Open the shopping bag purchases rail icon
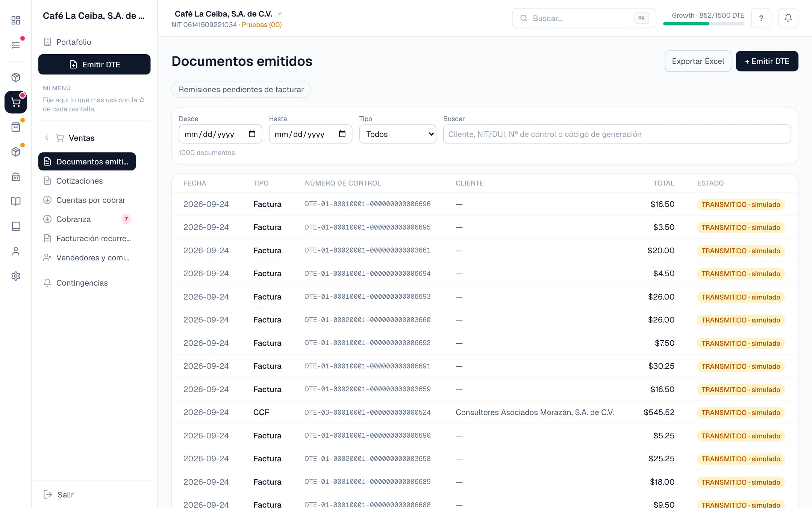This screenshot has width=812, height=508. coord(16,127)
